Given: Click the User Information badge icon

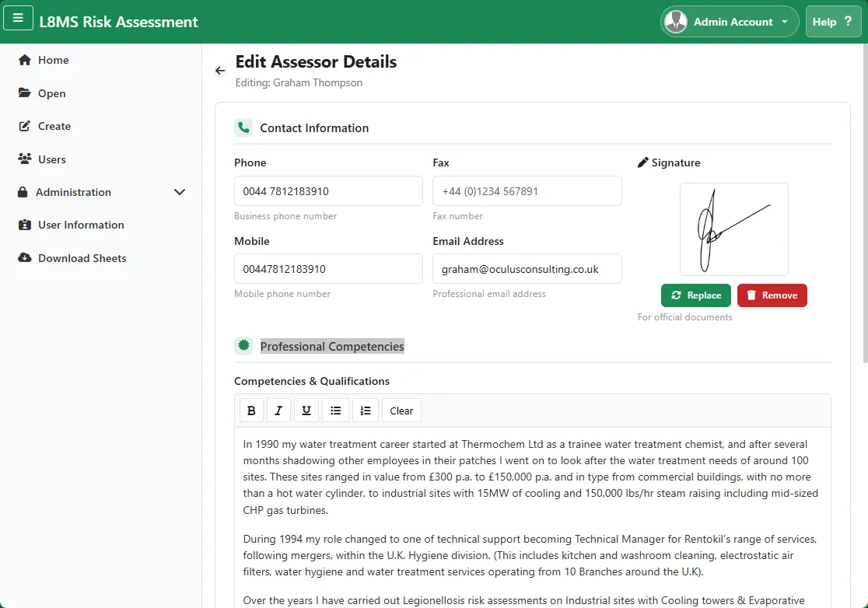Looking at the screenshot, I should [24, 225].
